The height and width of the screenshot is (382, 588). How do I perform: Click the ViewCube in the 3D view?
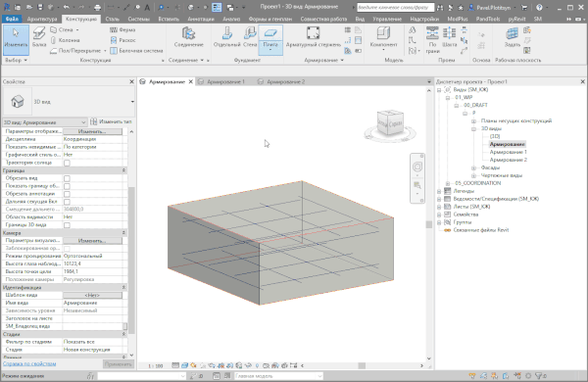point(390,123)
